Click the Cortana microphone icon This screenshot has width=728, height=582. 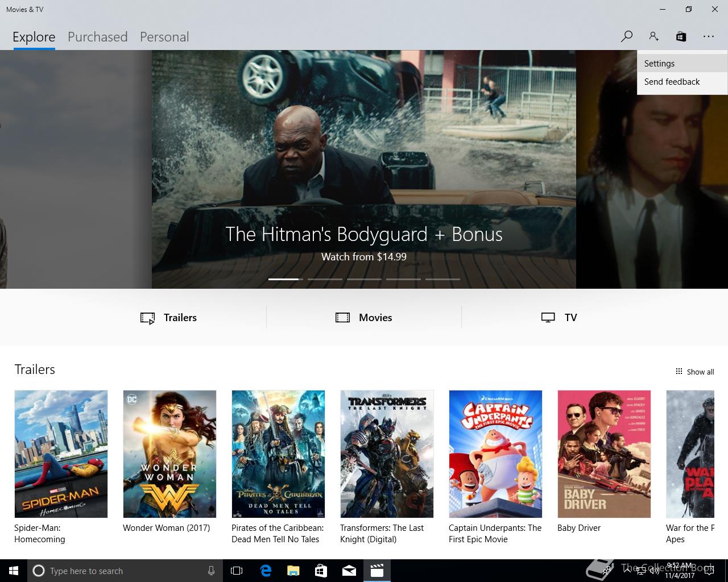211,571
